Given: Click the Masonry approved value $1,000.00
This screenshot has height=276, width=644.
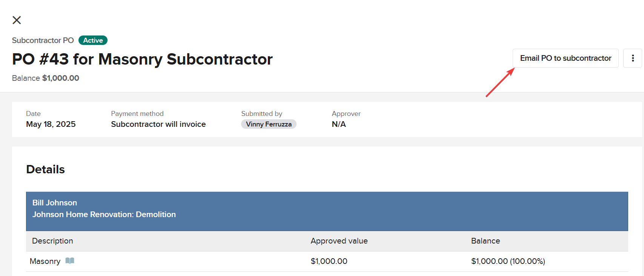Looking at the screenshot, I should tap(329, 261).
